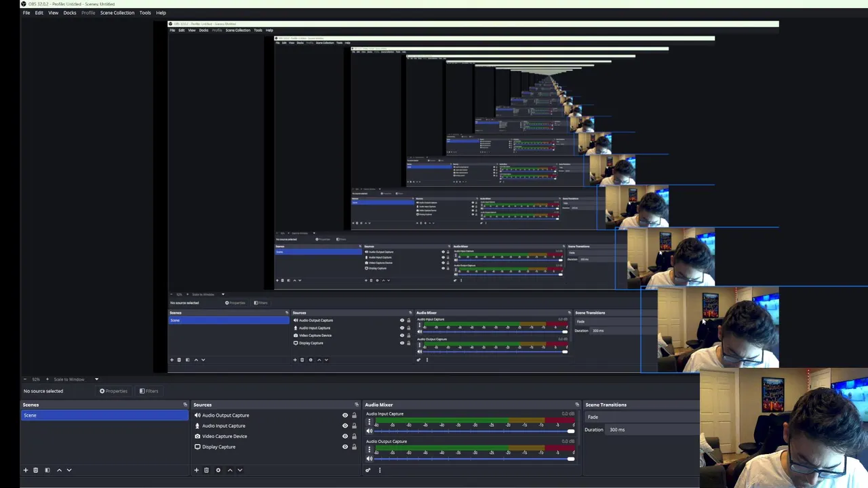Viewport: 868px width, 488px height.
Task: Open the Tools menu in the main menu bar
Action: coord(145,13)
